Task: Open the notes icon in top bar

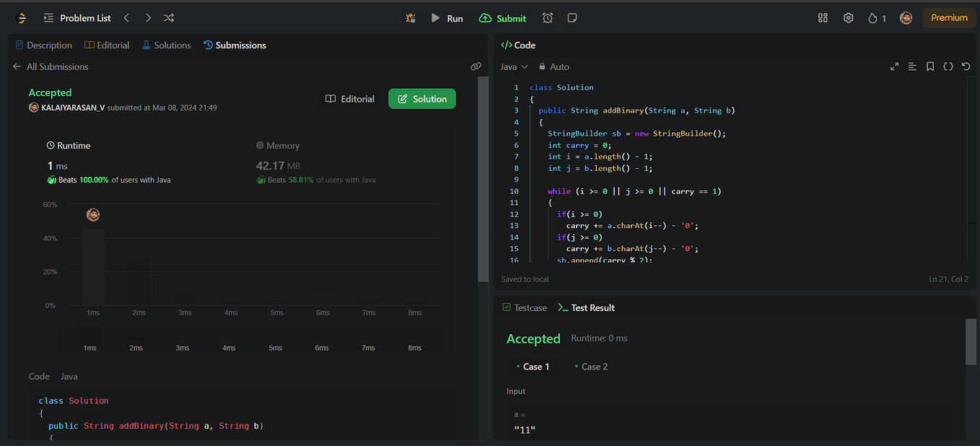Action: (572, 18)
